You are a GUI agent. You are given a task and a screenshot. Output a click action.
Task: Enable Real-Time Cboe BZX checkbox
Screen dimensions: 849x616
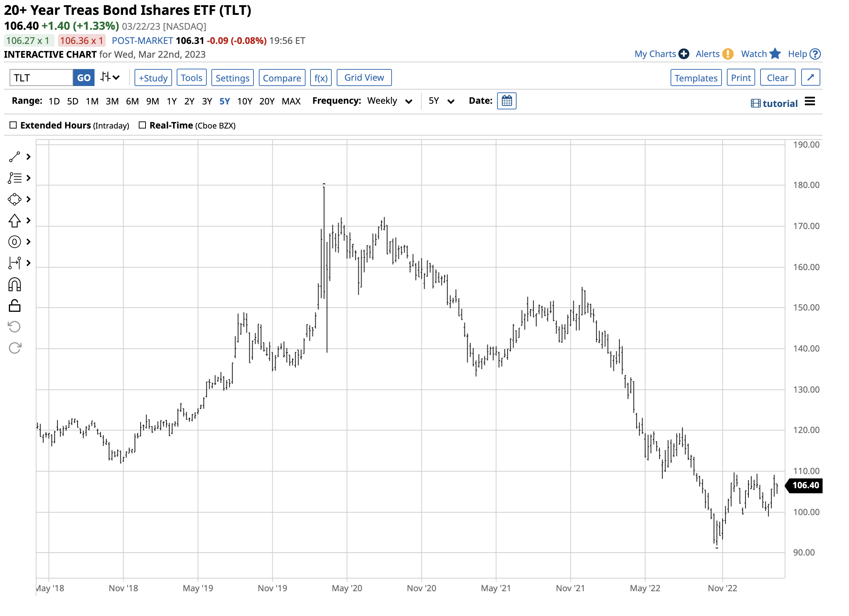[142, 125]
